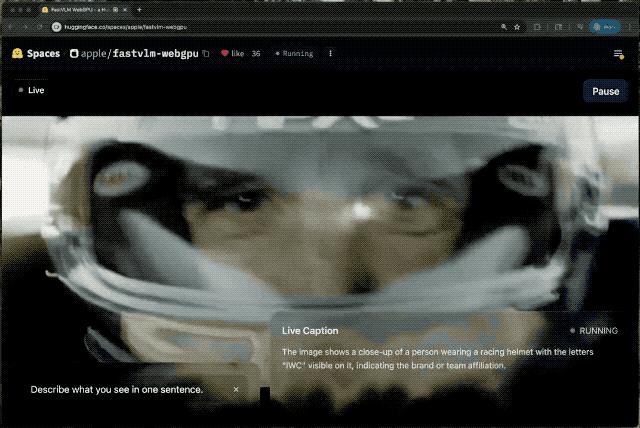Go back with browser back arrow

[x=10, y=27]
